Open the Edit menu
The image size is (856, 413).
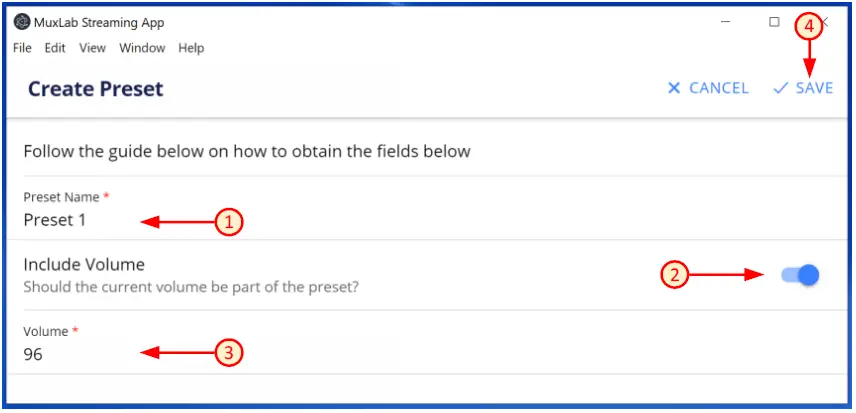[x=55, y=48]
